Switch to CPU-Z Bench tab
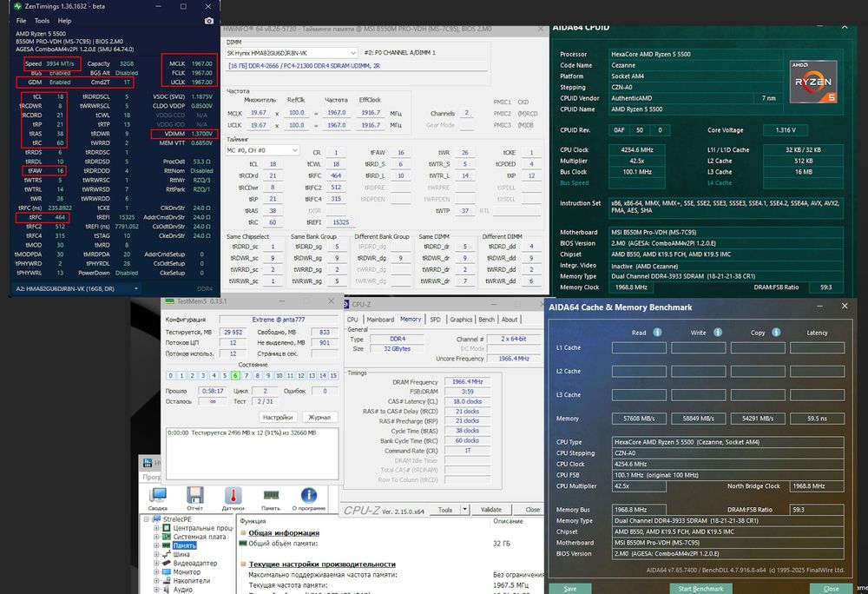Screen dimensions: 868x594 coord(487,320)
